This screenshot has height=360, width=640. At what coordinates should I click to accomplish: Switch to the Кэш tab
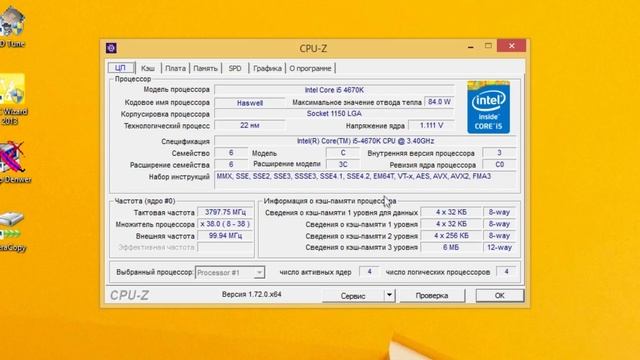148,68
